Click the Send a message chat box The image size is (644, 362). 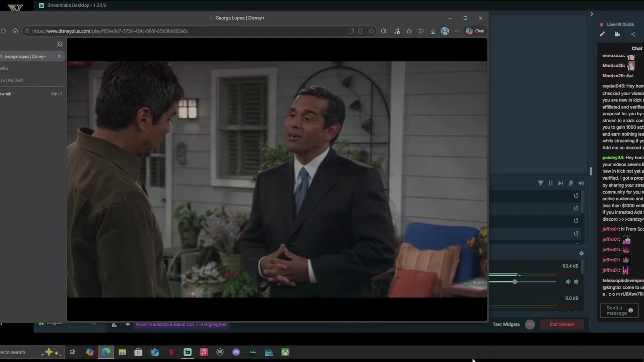(619, 311)
